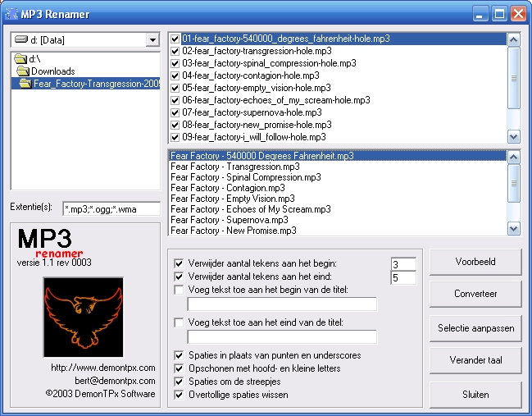Click the eagle logo image
This screenshot has height=416, width=532.
pyautogui.click(x=84, y=318)
